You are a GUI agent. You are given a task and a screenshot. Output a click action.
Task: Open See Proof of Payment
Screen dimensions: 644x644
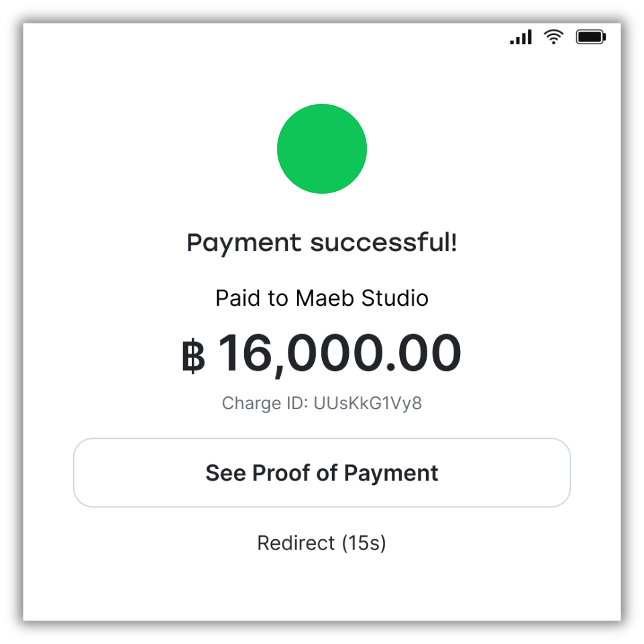coord(321,473)
